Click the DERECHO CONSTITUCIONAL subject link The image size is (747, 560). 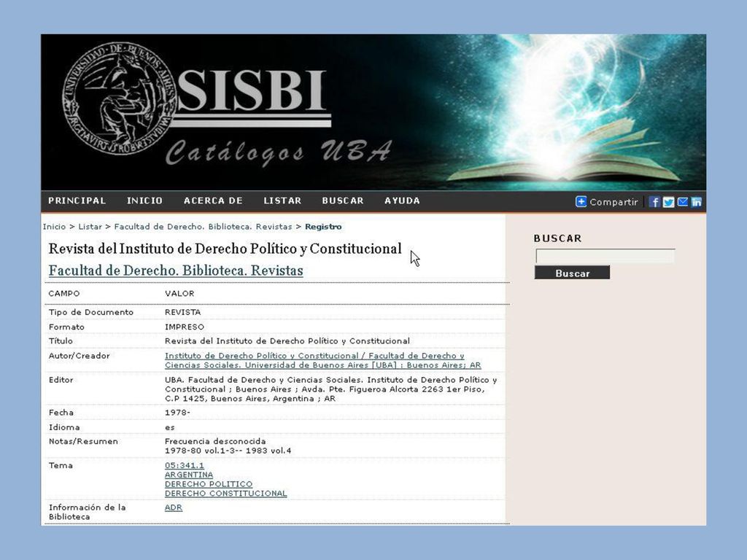pos(226,494)
